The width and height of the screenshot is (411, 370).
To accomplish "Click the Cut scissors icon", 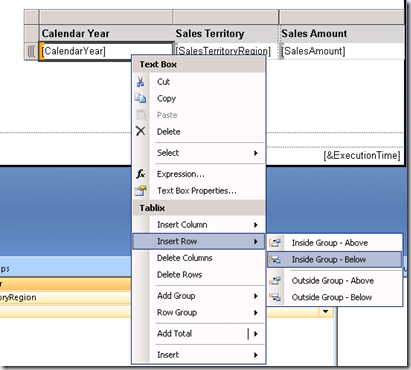I will [140, 81].
